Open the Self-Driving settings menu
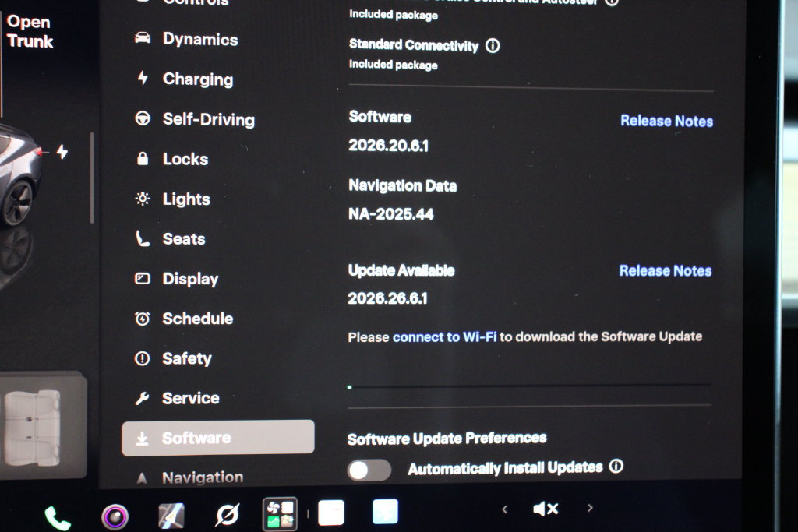The width and height of the screenshot is (798, 532). pos(195,119)
